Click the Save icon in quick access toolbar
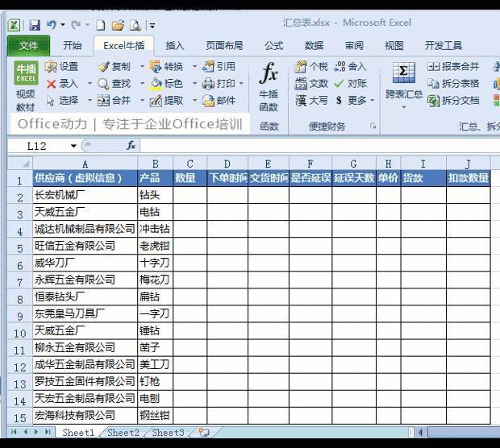Screen dimensions: 500x448 [35, 25]
